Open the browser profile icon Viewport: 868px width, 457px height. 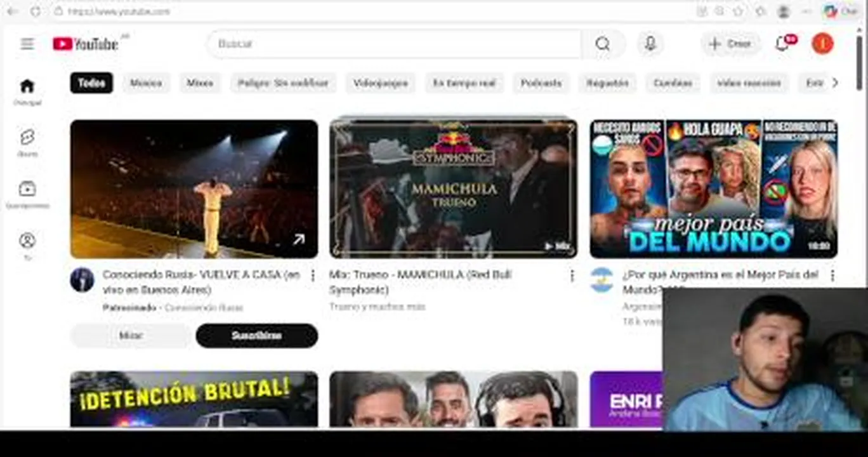point(784,11)
